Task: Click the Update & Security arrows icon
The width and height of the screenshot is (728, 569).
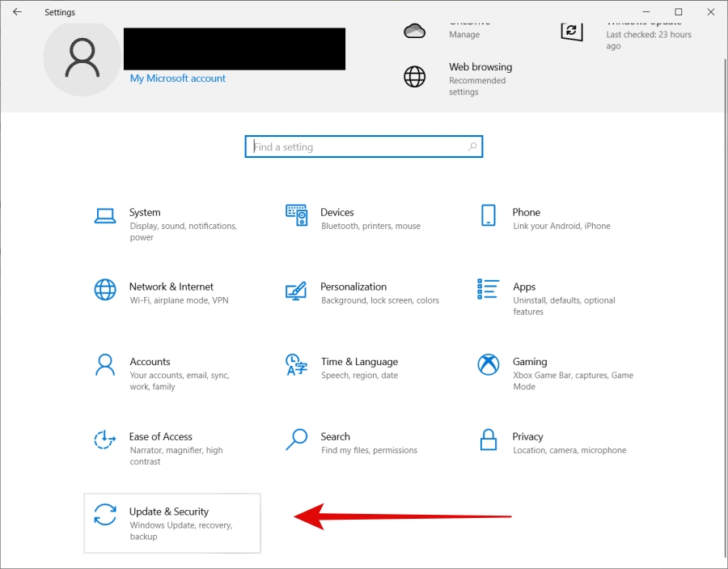Action: pos(105,515)
